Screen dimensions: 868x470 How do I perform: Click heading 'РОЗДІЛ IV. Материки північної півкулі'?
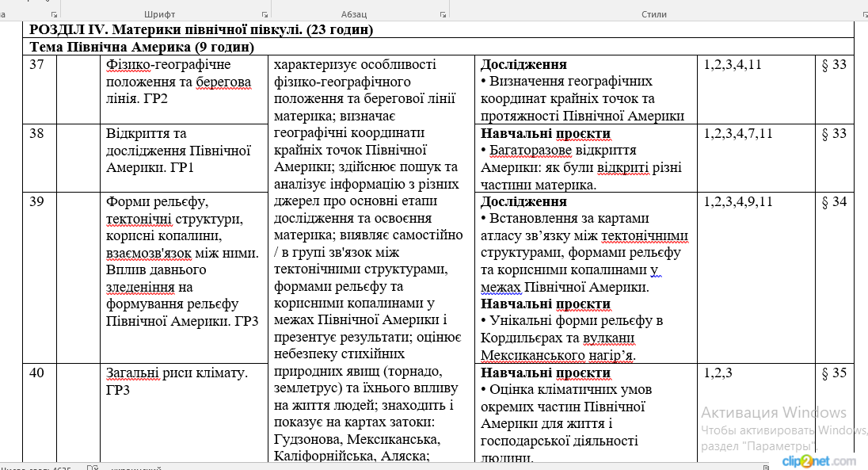[166, 29]
